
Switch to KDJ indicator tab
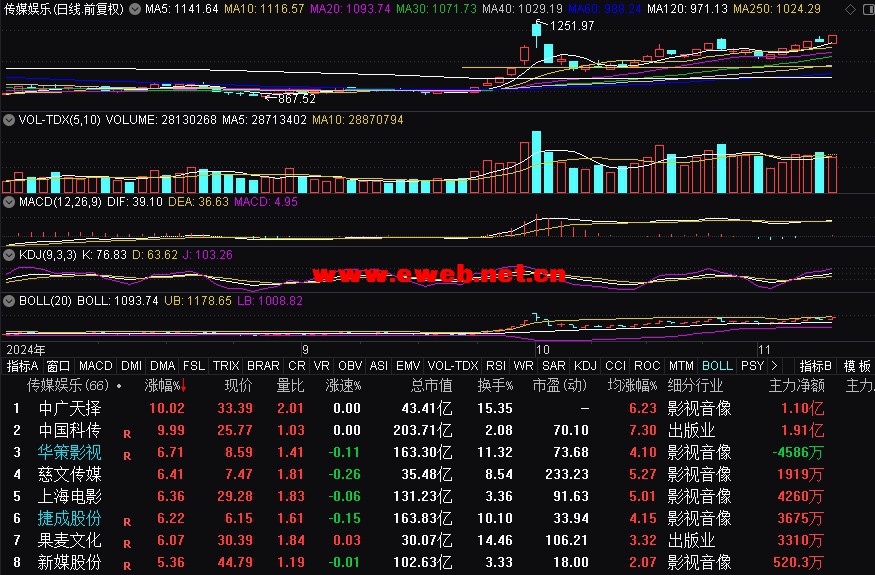(585, 366)
